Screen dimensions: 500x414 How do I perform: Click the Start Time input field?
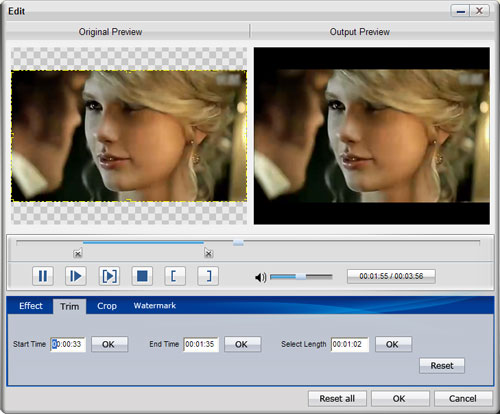(x=68, y=344)
